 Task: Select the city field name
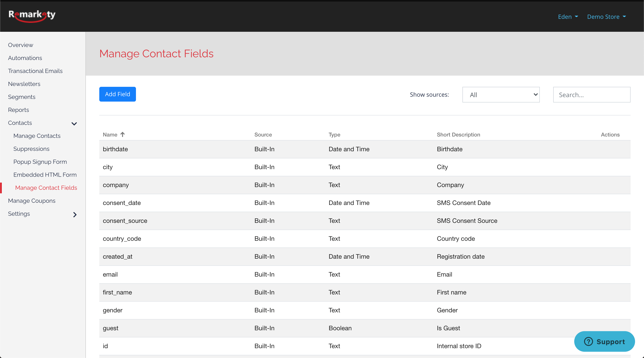click(x=108, y=167)
